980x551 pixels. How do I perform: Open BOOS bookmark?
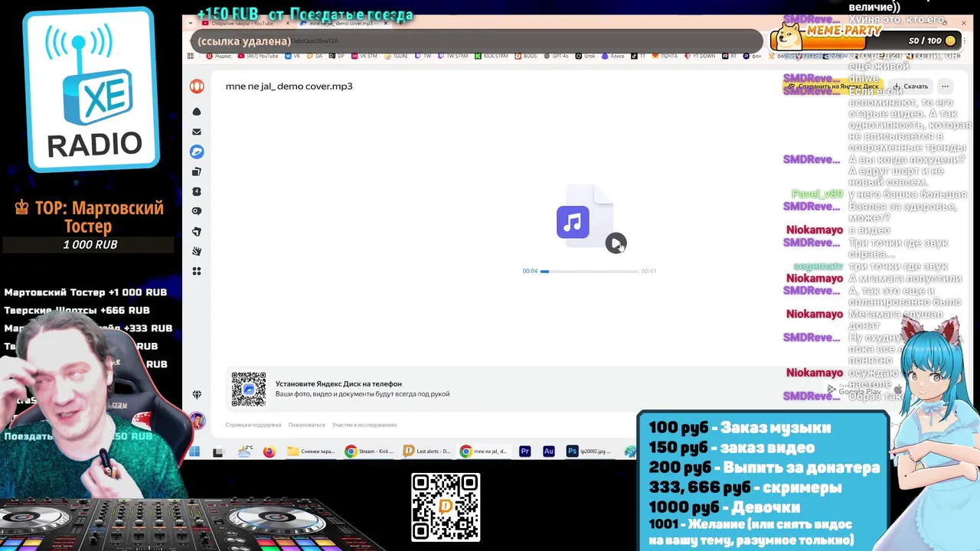[x=525, y=56]
